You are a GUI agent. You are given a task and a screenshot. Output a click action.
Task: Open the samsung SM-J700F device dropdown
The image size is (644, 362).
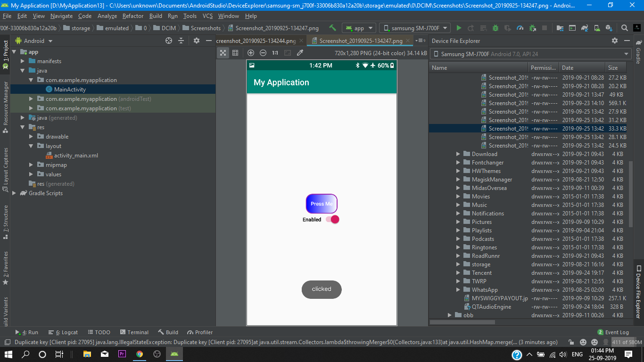click(415, 28)
